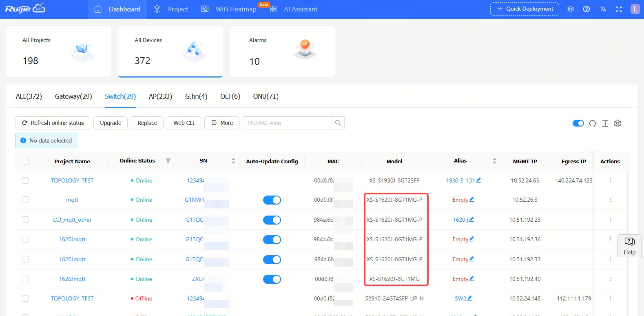Expand the More dropdown button
644x316 pixels.
point(222,123)
